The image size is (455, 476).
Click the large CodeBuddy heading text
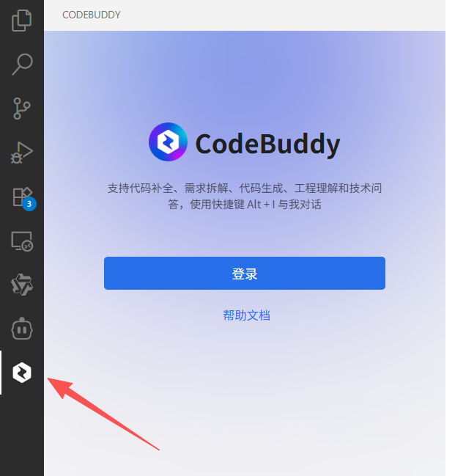267,144
